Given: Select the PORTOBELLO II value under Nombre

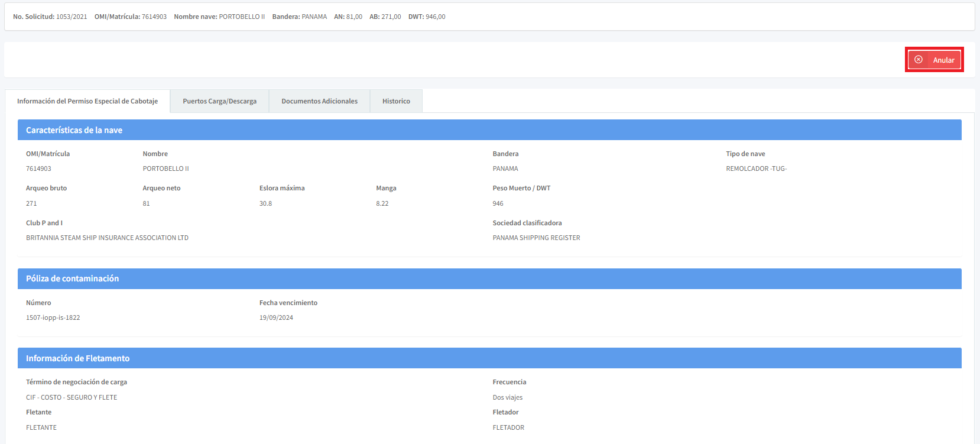Looking at the screenshot, I should (x=166, y=168).
